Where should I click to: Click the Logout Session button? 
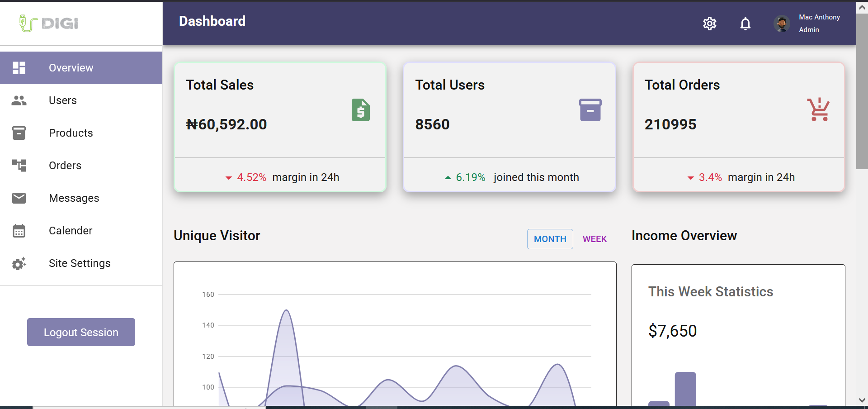(81, 332)
